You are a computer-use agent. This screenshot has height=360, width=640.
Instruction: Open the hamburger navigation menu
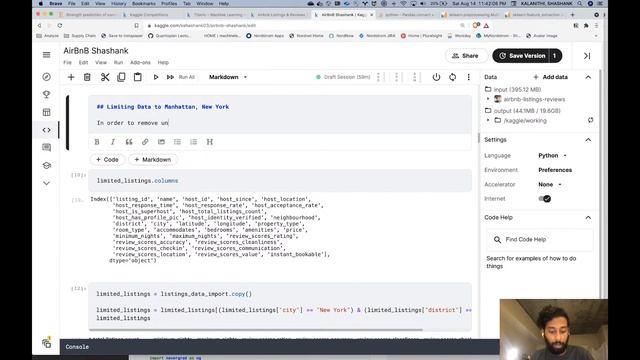coord(47,55)
